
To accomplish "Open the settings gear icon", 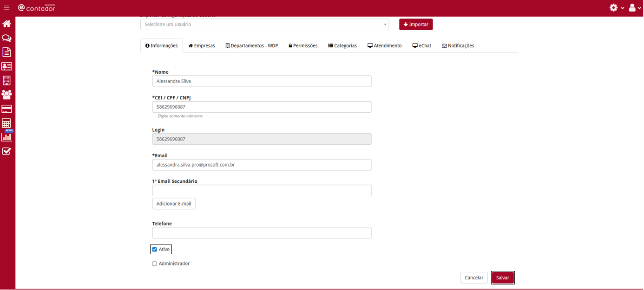I will coord(614,7).
